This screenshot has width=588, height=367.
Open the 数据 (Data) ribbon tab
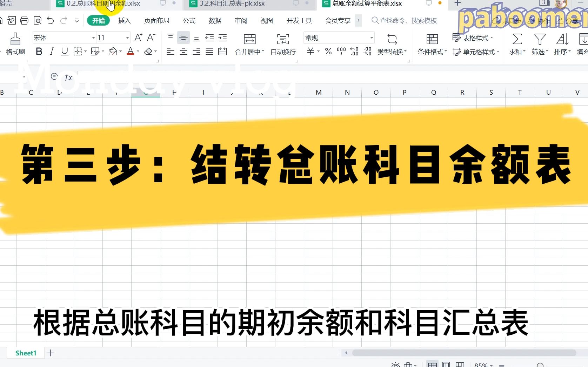click(x=215, y=21)
